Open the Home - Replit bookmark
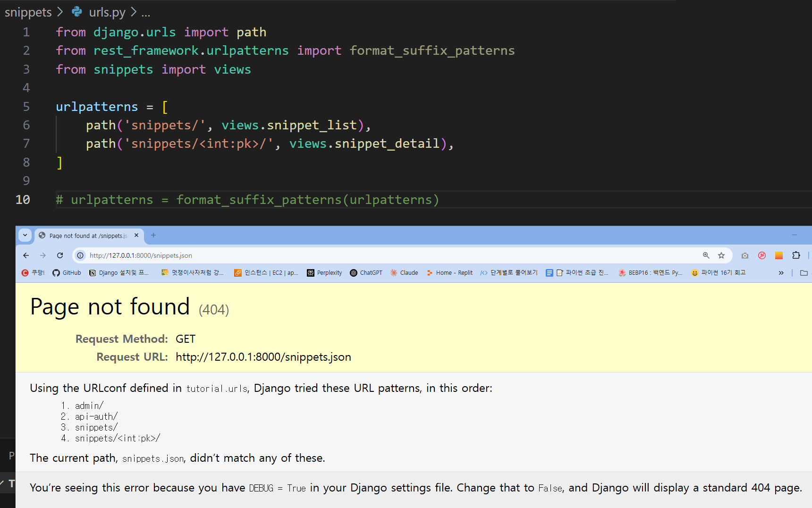Screen dimensions: 812x508 [449, 273]
